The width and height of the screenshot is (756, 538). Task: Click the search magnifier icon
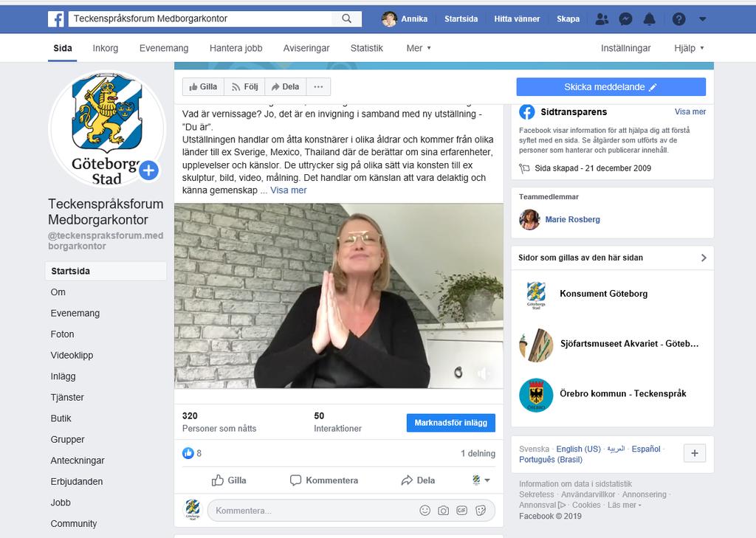(x=347, y=18)
